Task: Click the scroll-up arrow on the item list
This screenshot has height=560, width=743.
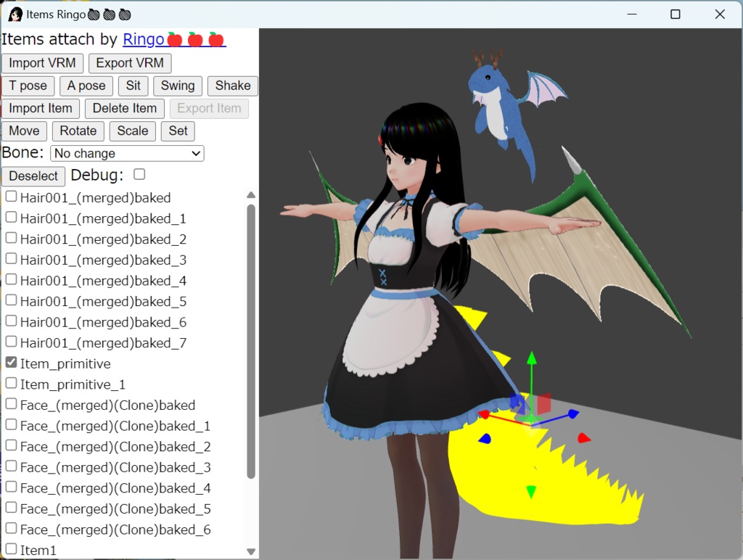Action: tap(250, 194)
